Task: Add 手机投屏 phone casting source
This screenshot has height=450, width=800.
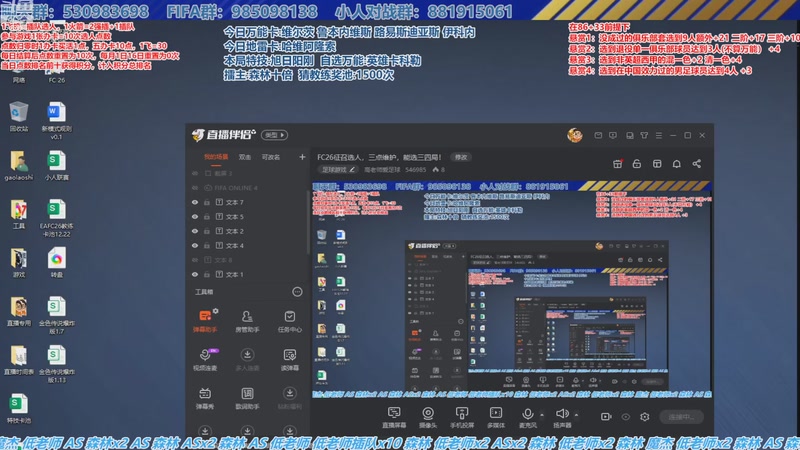Action: pyautogui.click(x=462, y=417)
